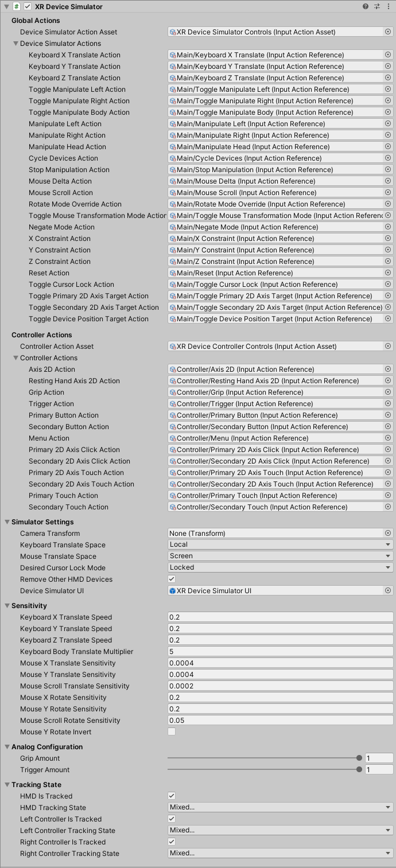396x868 pixels.
Task: Open the Keyboard Translate Space dropdown
Action: coord(280,544)
